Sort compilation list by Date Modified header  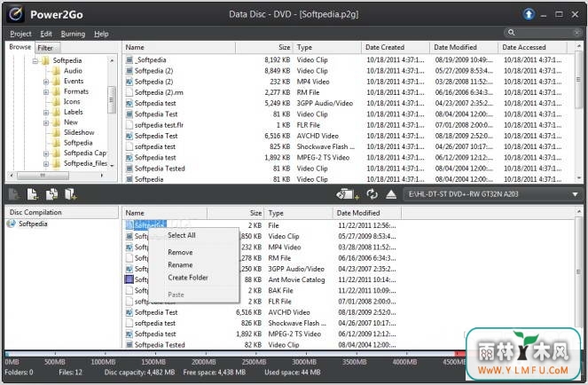pyautogui.click(x=367, y=213)
